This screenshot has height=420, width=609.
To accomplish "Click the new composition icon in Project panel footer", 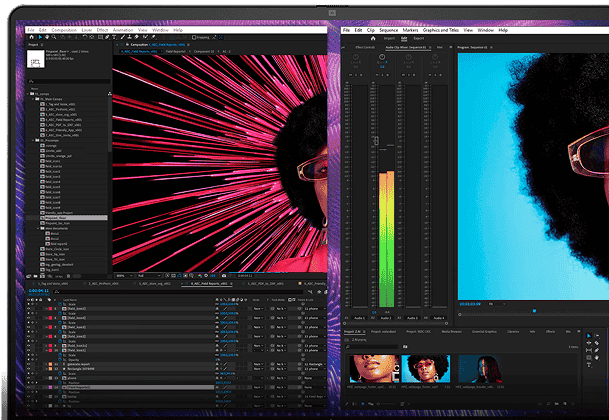I will pyautogui.click(x=42, y=276).
